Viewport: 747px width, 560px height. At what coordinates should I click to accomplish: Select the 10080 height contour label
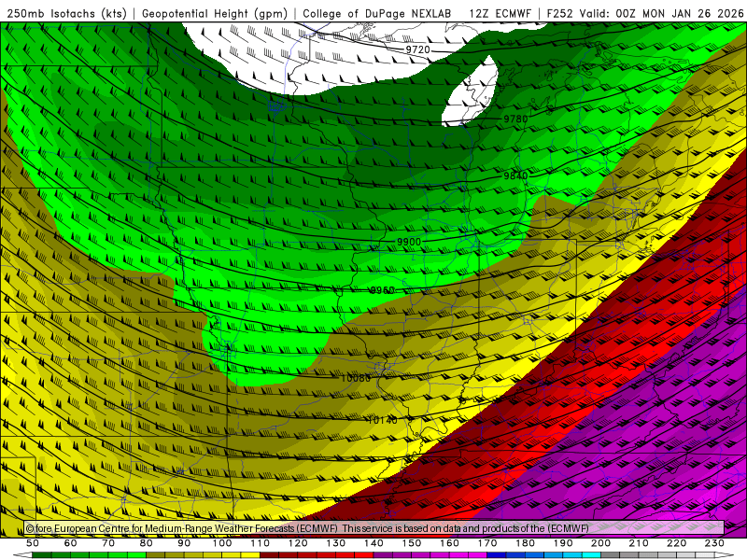356,378
